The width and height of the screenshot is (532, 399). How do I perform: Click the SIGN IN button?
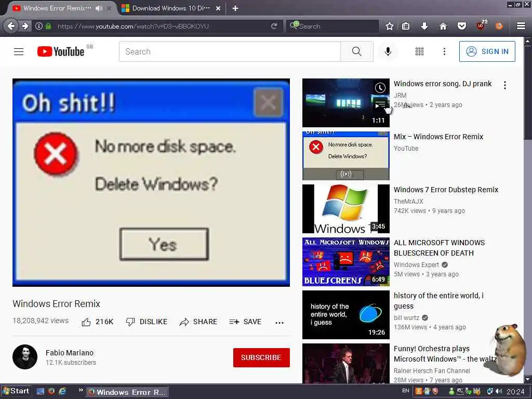(x=487, y=51)
